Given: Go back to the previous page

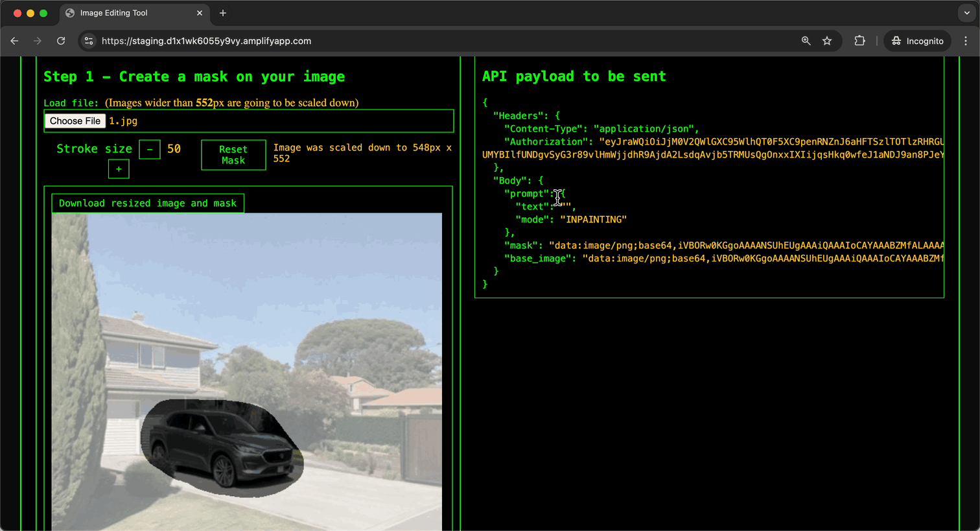Looking at the screenshot, I should [14, 41].
